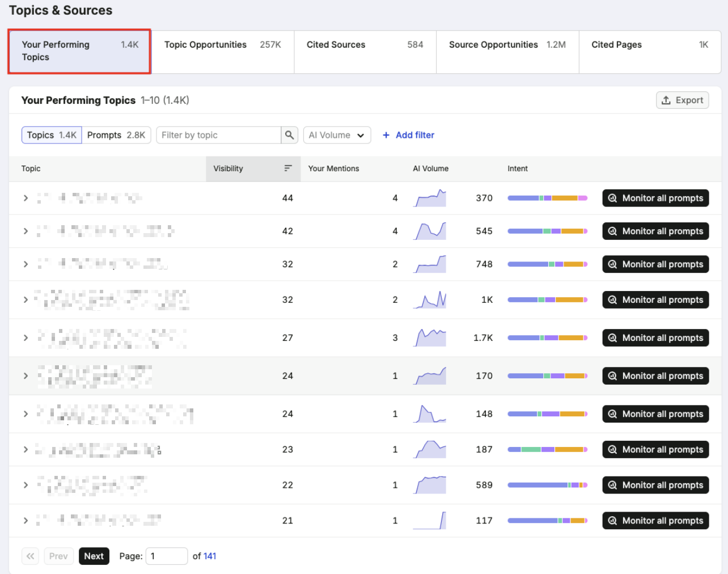Switch to the Topic Opportunities tab

tap(223, 52)
